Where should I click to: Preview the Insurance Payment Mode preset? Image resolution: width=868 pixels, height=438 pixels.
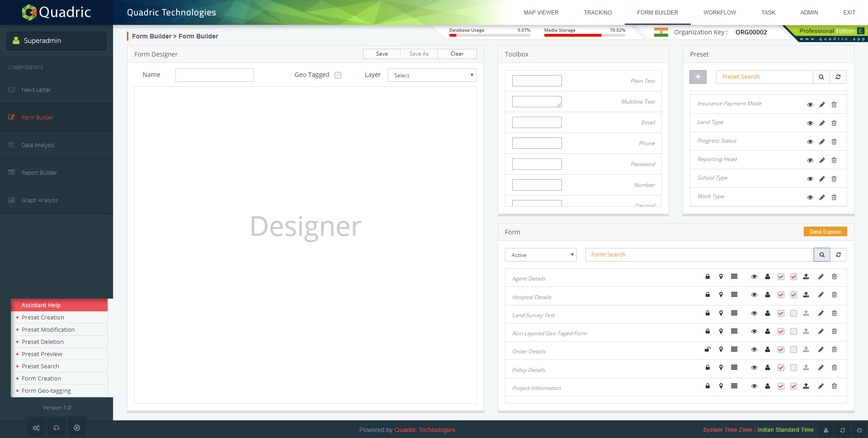coord(810,105)
